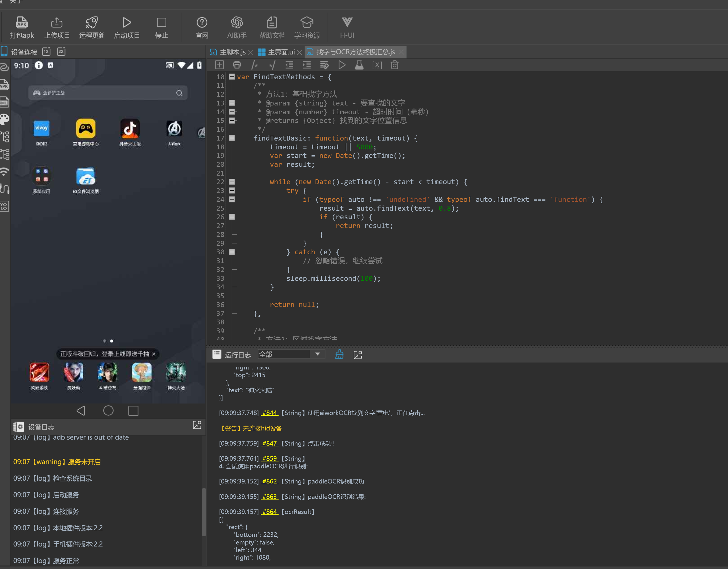This screenshot has width=728, height=569.
Task: Switch to the 主脚本.js tab
Action: tap(232, 52)
